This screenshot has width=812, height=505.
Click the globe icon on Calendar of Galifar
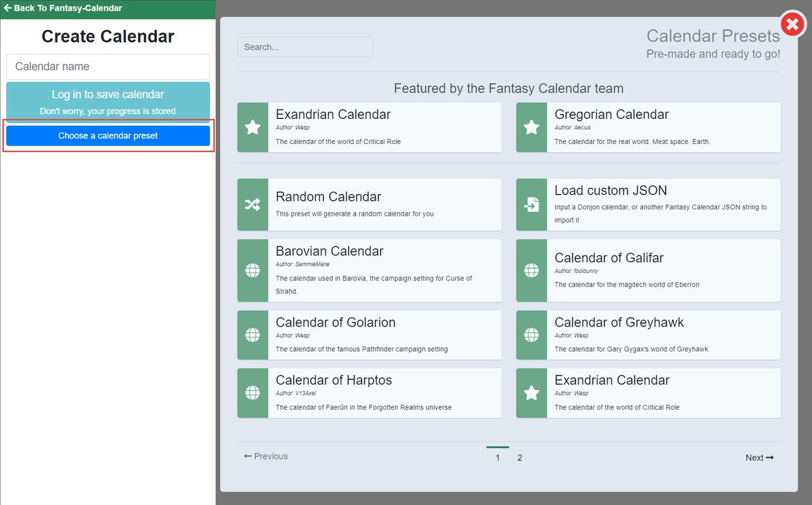(x=531, y=270)
